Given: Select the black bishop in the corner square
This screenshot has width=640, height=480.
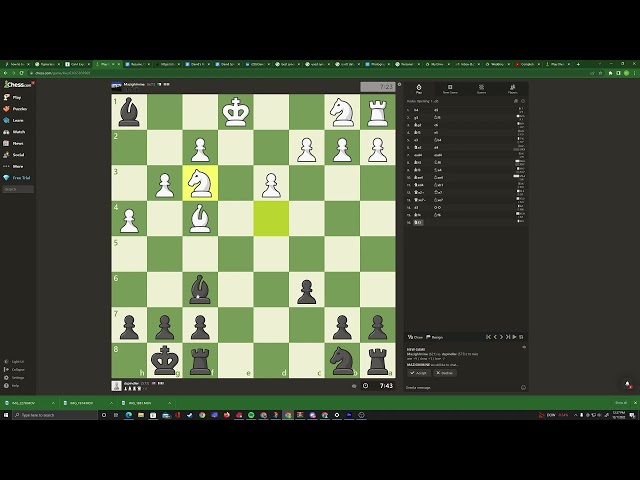Looking at the screenshot, I should click(129, 112).
